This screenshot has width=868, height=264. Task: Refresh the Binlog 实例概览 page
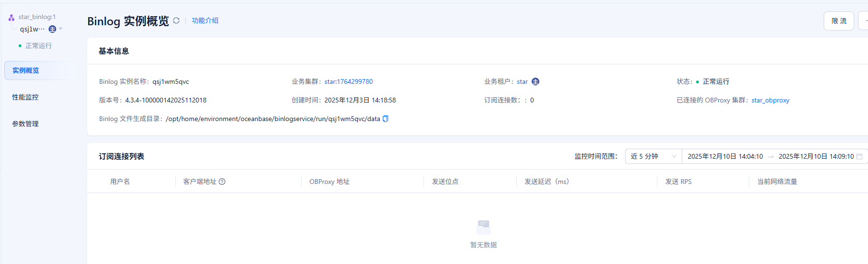coord(176,20)
